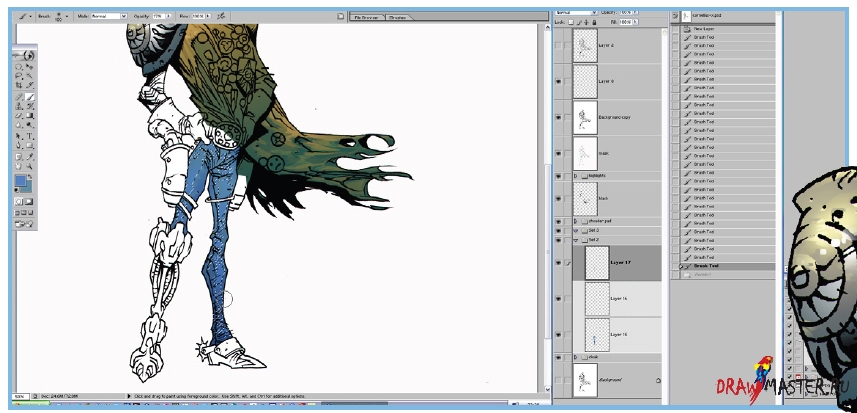Collapse the Set 2 layer set
Screen dimensions: 857x413
click(x=576, y=240)
